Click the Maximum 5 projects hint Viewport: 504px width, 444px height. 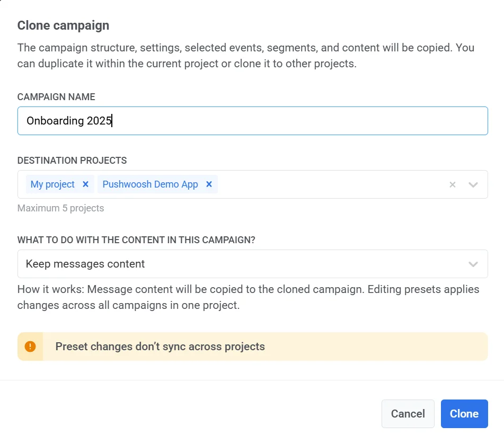(x=60, y=208)
